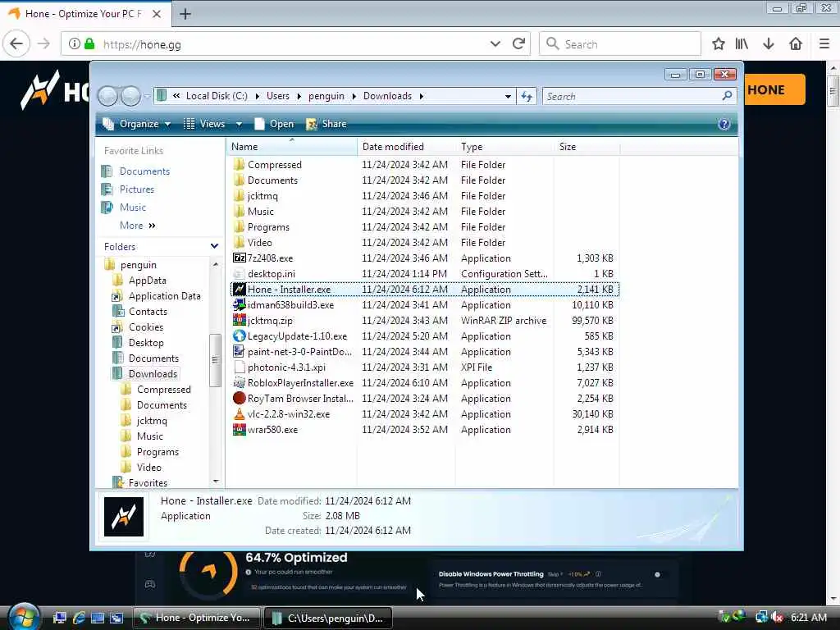
Task: Select the Hone - Installer.exe file icon
Action: (239, 290)
